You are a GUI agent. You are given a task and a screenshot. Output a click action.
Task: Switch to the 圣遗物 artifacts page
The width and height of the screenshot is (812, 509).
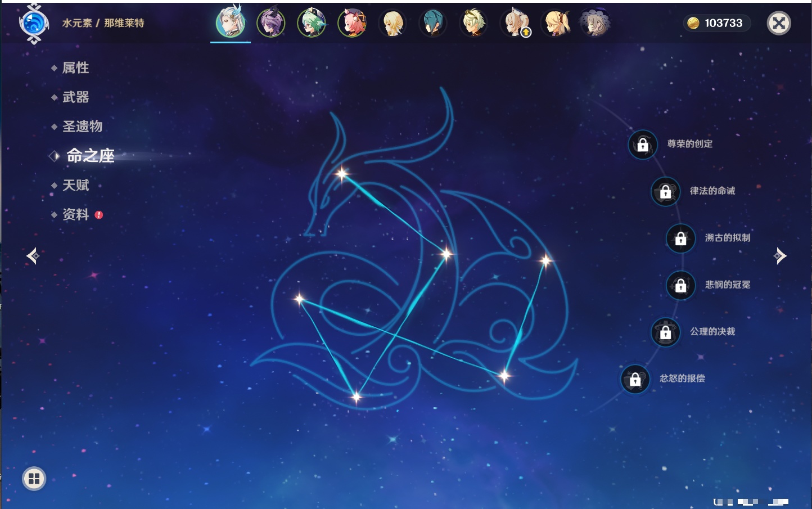[x=82, y=127]
